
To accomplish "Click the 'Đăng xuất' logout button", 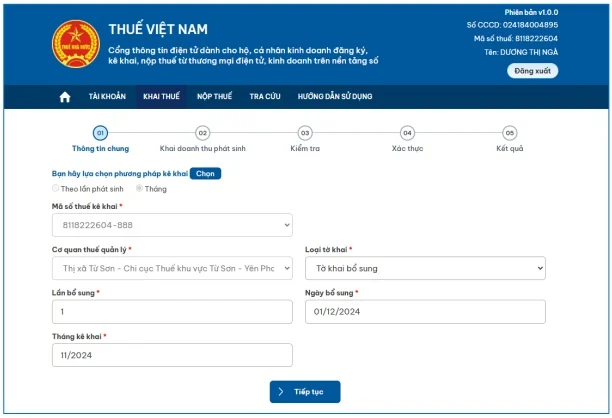I will [533, 71].
